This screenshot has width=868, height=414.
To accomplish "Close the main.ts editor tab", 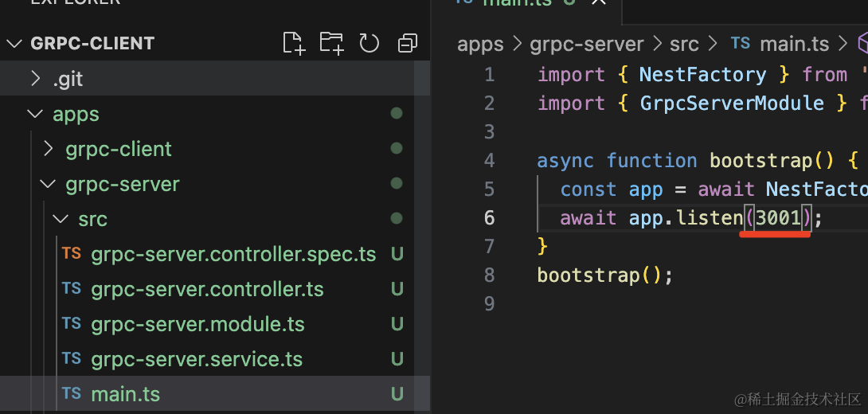I will [599, 2].
